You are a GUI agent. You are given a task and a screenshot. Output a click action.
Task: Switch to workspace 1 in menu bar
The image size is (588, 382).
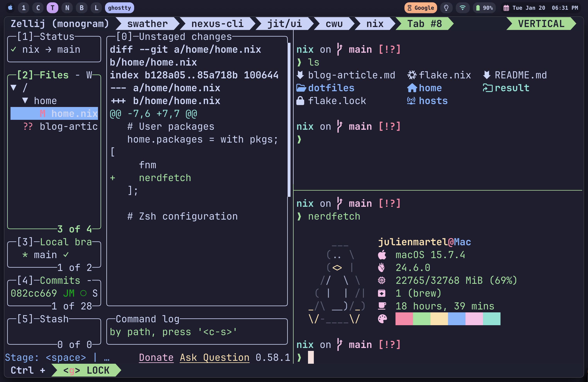pos(24,8)
